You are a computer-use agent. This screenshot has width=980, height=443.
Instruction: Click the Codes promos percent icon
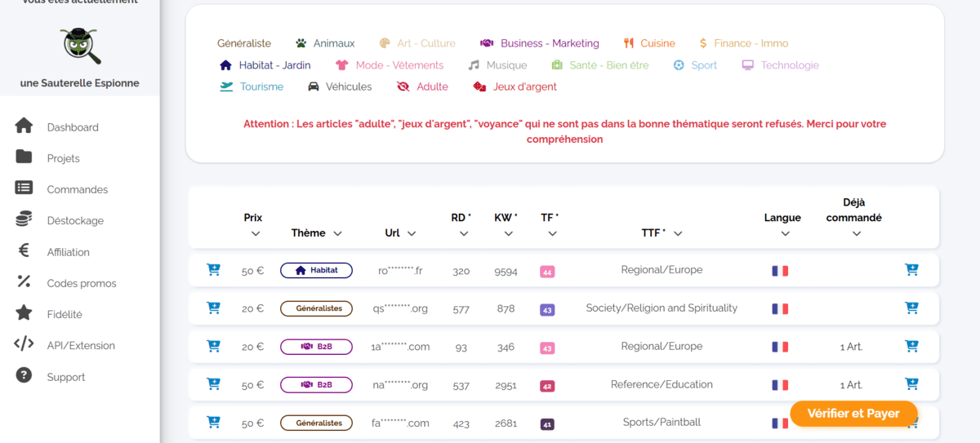24,282
